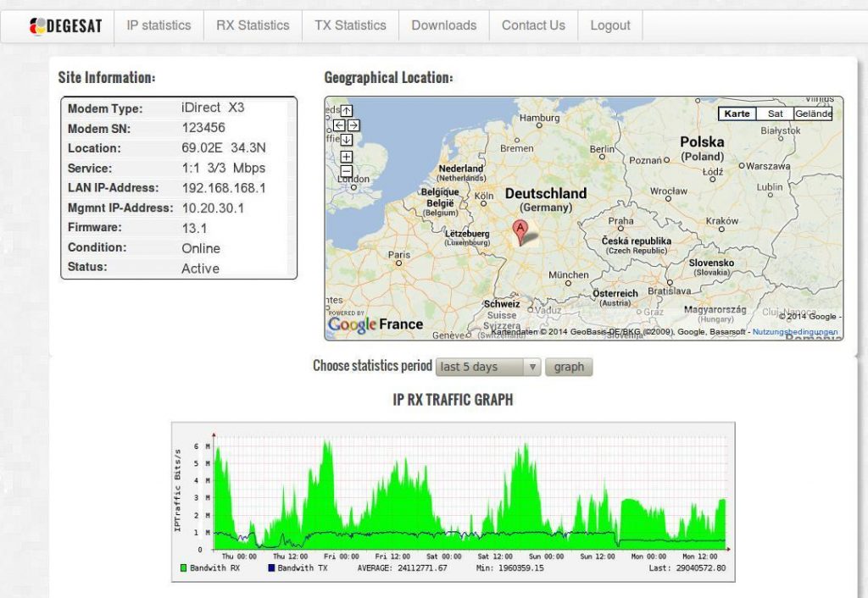Click München on the map
This screenshot has height=598, width=868.
(569, 275)
